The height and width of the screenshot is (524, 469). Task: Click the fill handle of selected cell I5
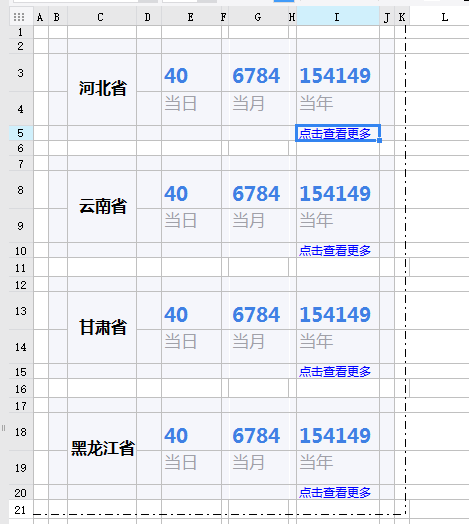tap(379, 141)
